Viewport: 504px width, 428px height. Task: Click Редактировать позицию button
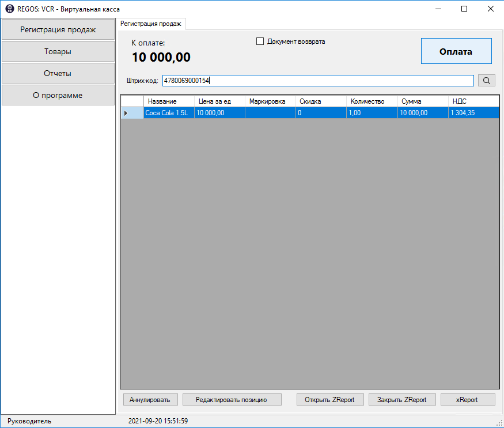232,399
